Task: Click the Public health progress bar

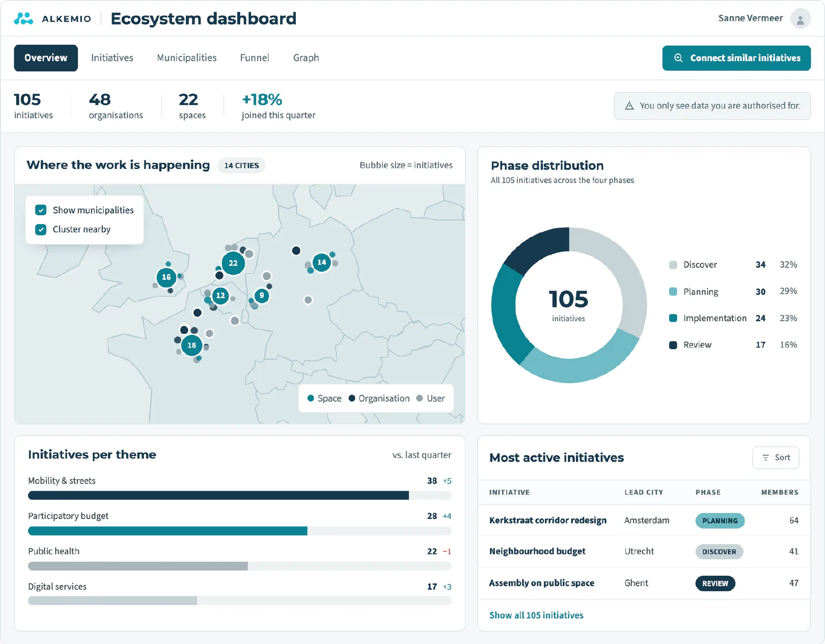Action: 239,566
